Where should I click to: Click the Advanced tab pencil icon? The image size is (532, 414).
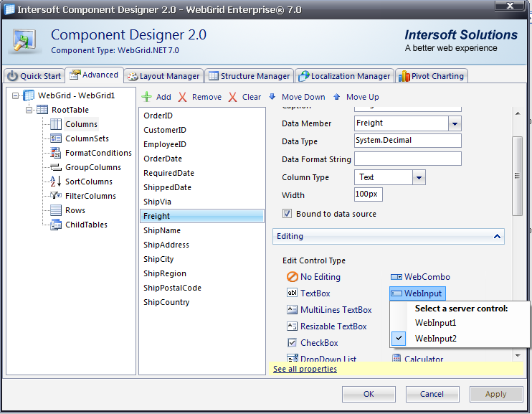click(x=75, y=75)
